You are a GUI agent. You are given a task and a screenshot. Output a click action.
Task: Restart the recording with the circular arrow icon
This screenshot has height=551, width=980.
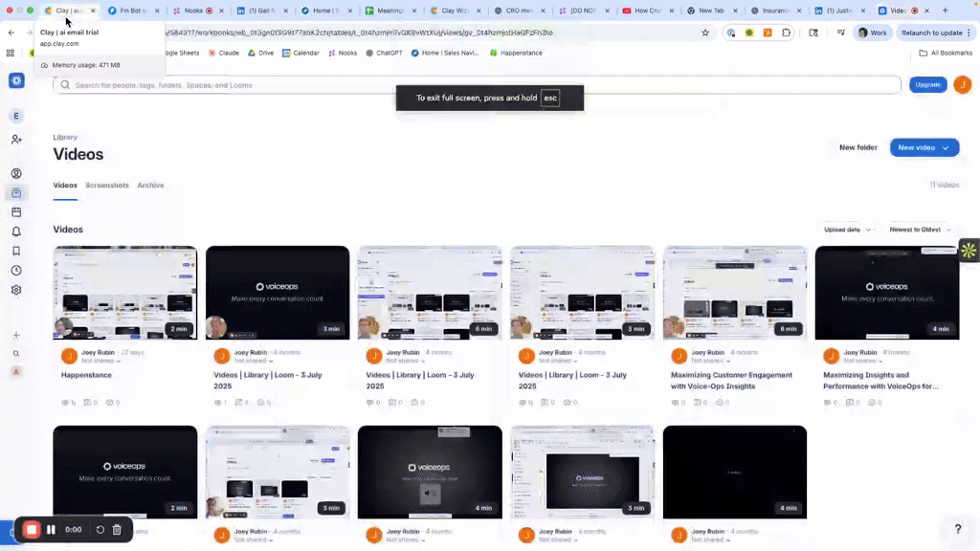tap(100, 529)
